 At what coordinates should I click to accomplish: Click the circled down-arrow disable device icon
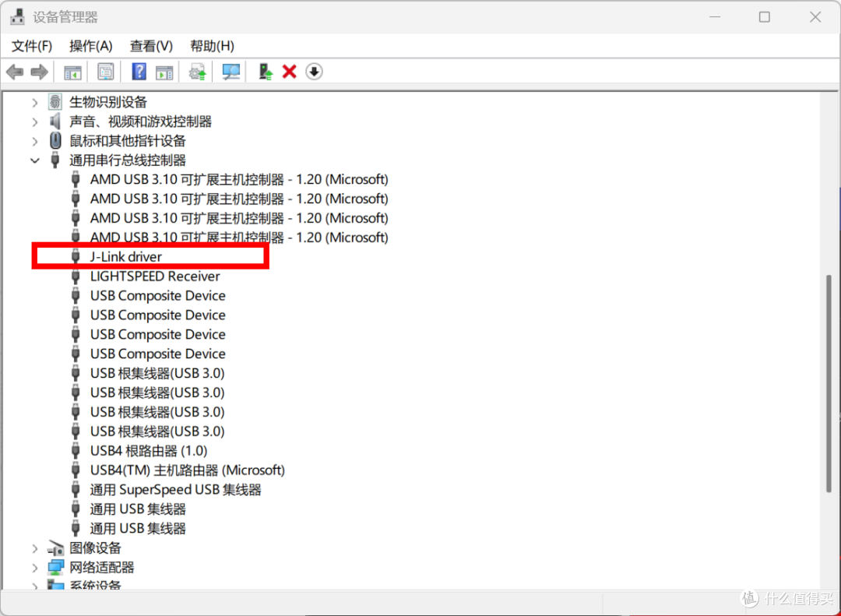click(314, 72)
